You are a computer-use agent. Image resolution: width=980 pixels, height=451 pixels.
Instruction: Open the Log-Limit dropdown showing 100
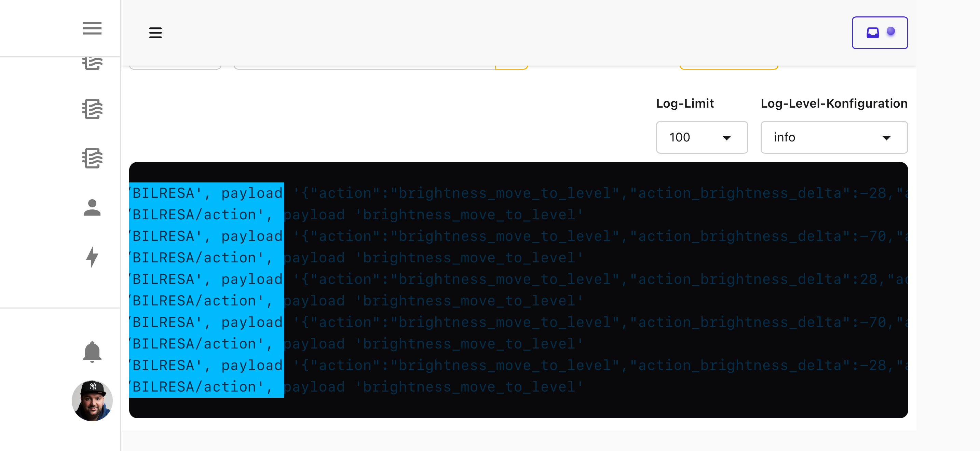[702, 137]
